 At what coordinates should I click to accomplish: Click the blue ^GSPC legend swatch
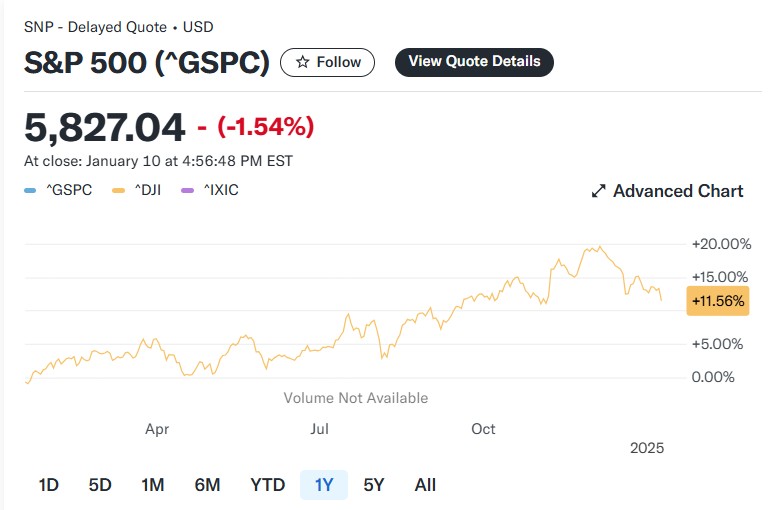click(x=30, y=191)
